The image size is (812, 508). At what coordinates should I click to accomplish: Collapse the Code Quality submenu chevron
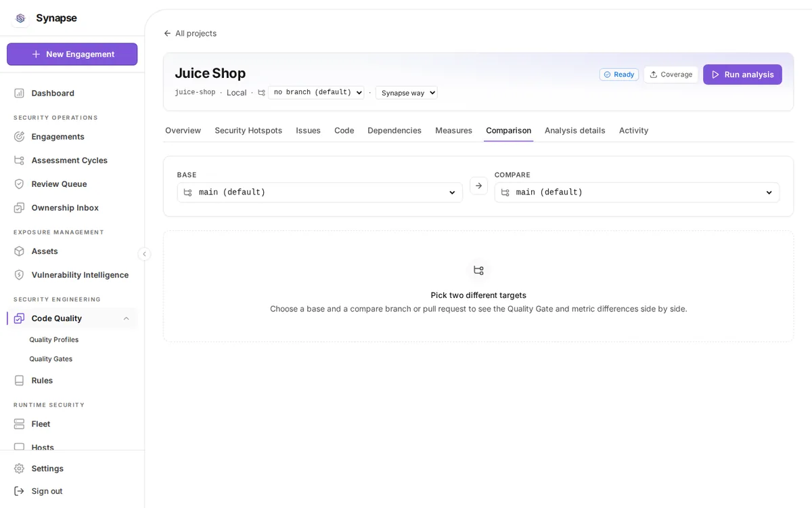point(126,318)
